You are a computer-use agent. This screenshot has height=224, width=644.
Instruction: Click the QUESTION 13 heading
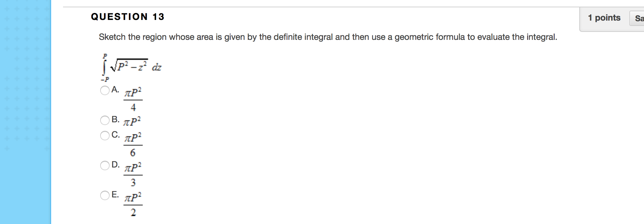[x=127, y=17]
